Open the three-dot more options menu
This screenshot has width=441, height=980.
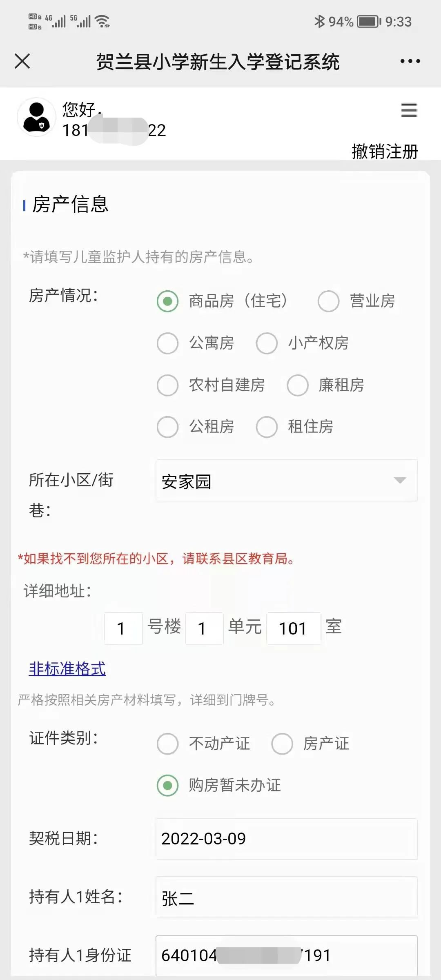pos(410,61)
